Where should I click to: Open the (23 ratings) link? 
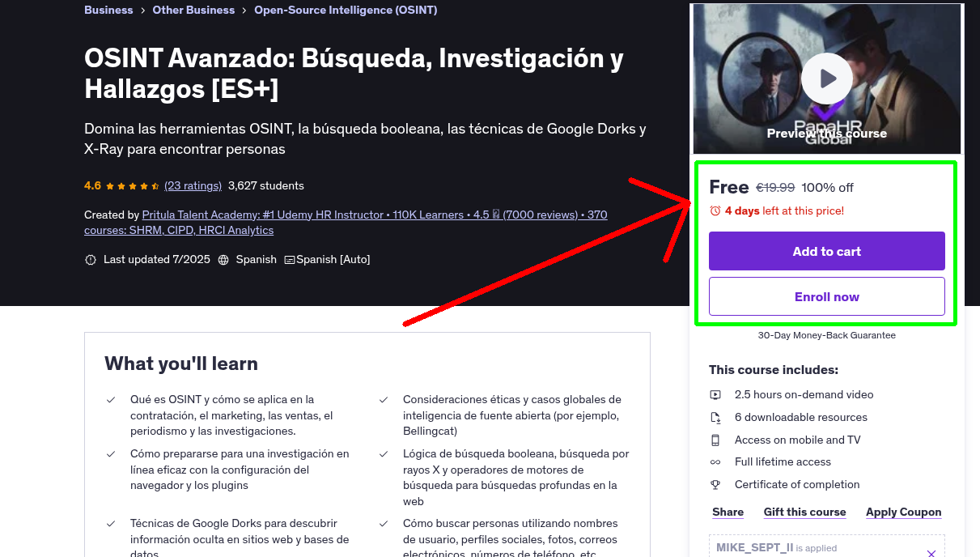[x=193, y=185]
